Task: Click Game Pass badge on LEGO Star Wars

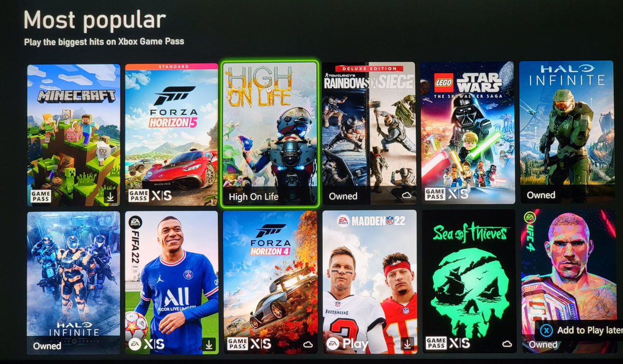Action: point(435,194)
